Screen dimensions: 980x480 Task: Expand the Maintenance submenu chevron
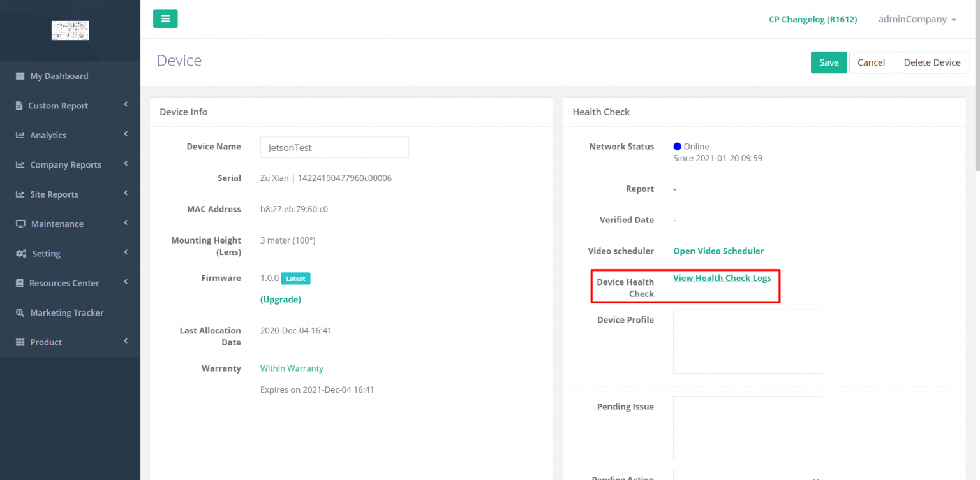(x=125, y=224)
